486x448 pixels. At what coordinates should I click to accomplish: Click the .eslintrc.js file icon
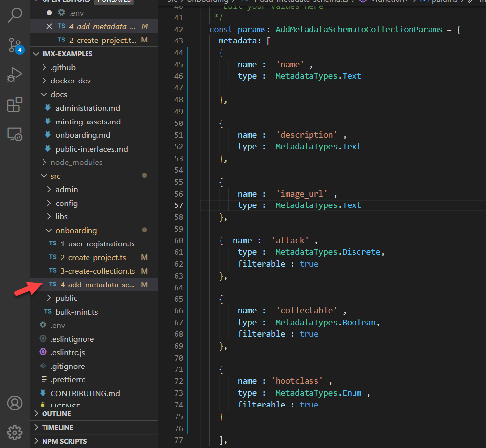(x=43, y=352)
